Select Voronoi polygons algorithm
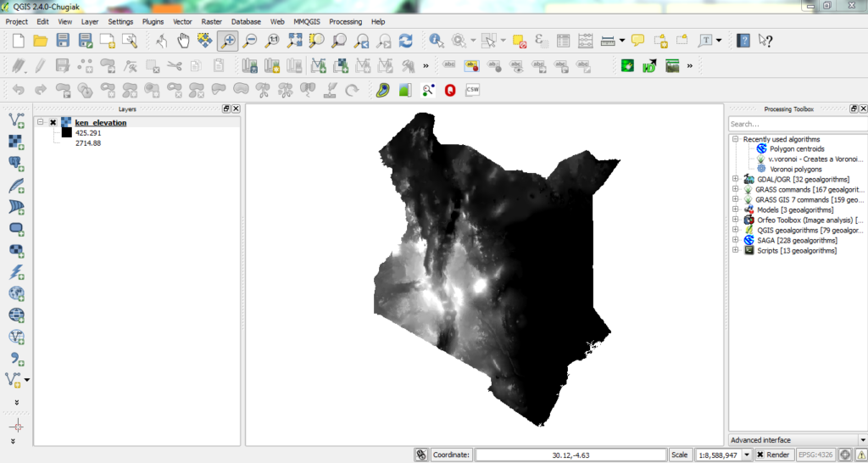 click(796, 170)
